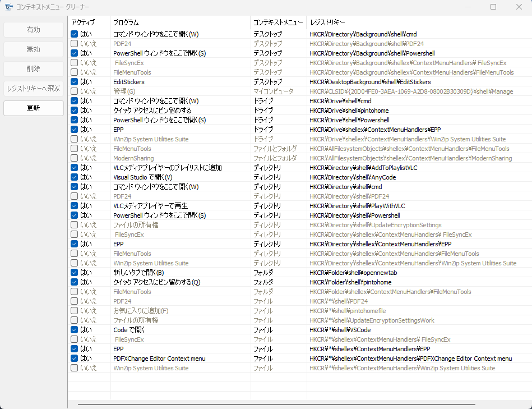Check the 管理(G) row checkbox
Screen dimensions: 532x409
click(75, 91)
